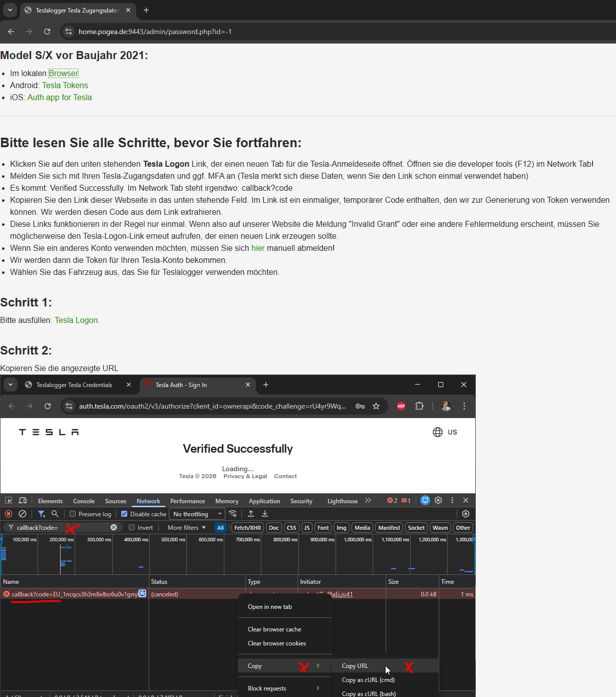Switch to the Application panel tab
The image size is (616, 697).
[264, 501]
